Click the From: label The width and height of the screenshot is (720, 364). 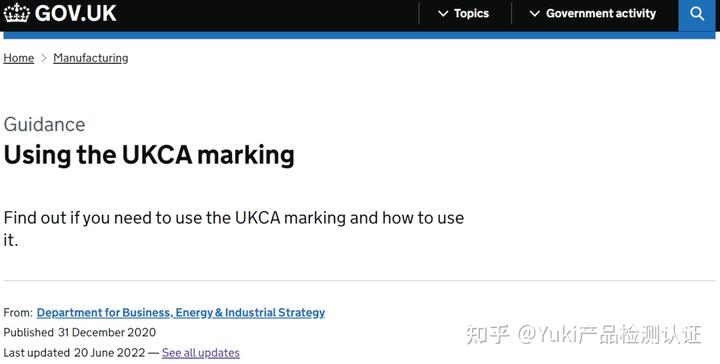point(18,313)
